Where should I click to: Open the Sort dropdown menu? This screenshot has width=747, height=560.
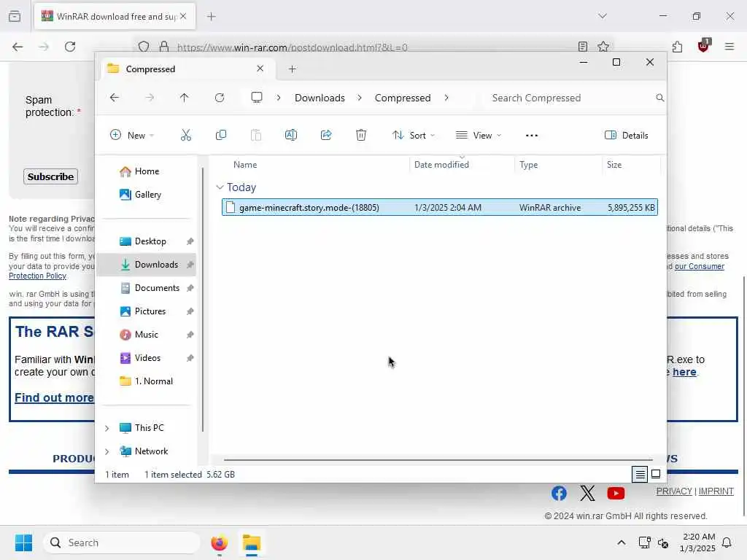(x=414, y=135)
